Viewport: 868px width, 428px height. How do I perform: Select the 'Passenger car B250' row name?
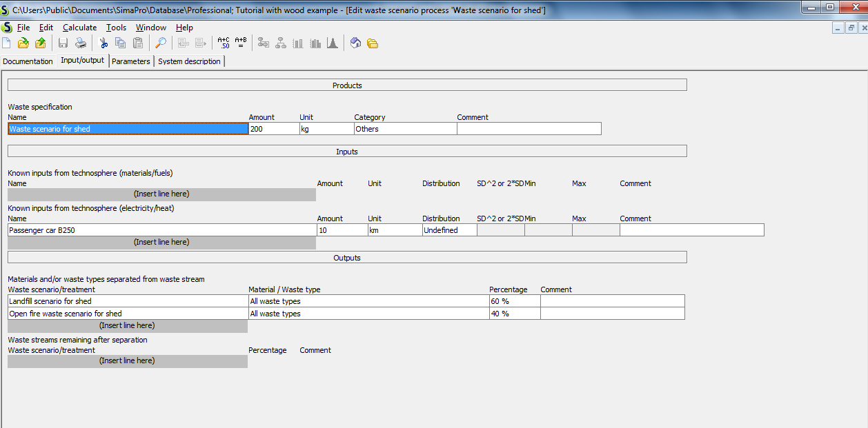(161, 230)
